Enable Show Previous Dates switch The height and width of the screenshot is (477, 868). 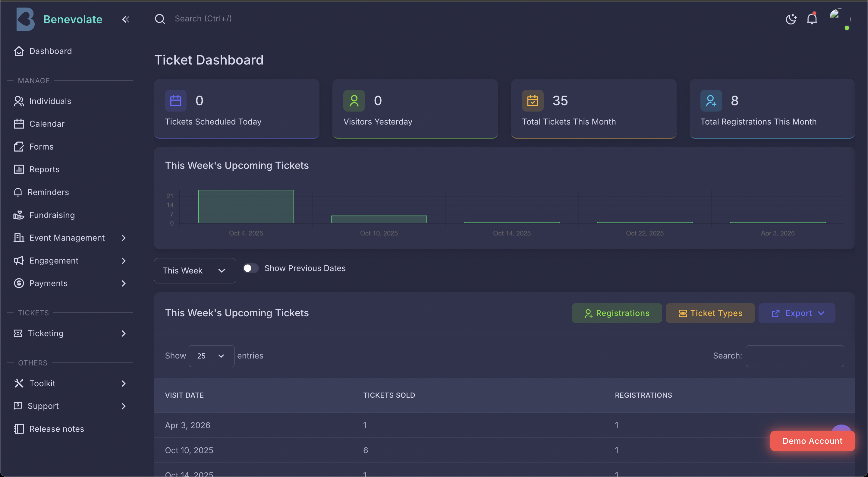point(251,268)
